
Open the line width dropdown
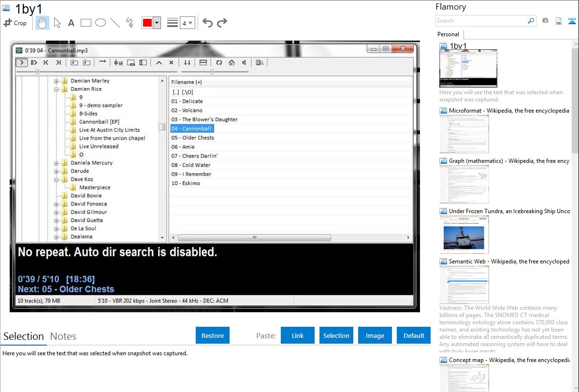pos(188,23)
